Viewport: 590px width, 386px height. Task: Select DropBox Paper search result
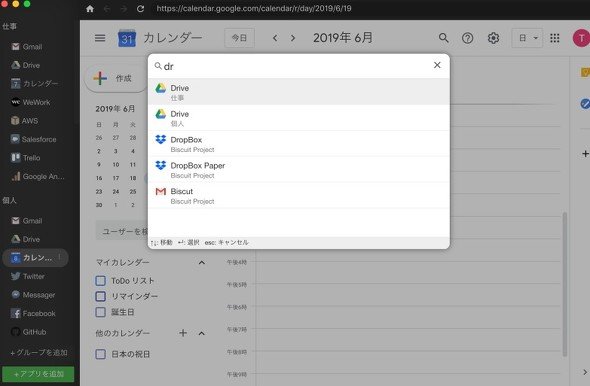(x=299, y=170)
